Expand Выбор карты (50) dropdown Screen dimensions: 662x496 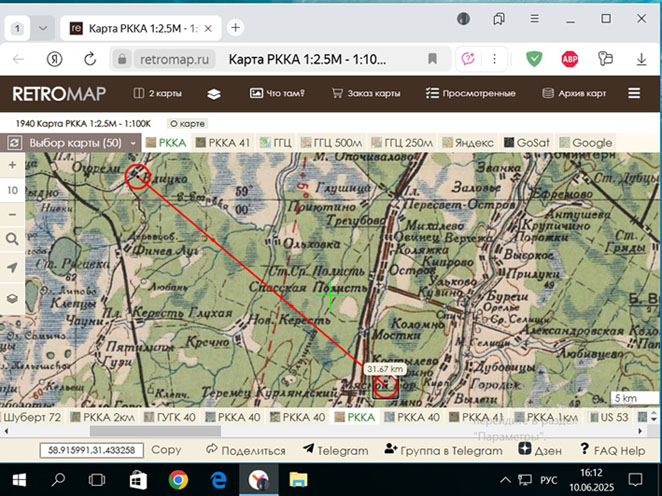[x=82, y=143]
